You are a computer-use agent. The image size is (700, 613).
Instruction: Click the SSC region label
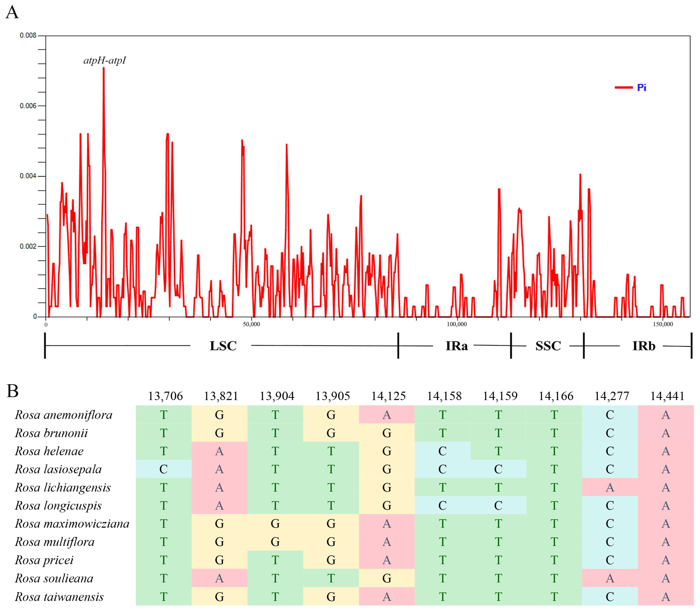pos(548,346)
